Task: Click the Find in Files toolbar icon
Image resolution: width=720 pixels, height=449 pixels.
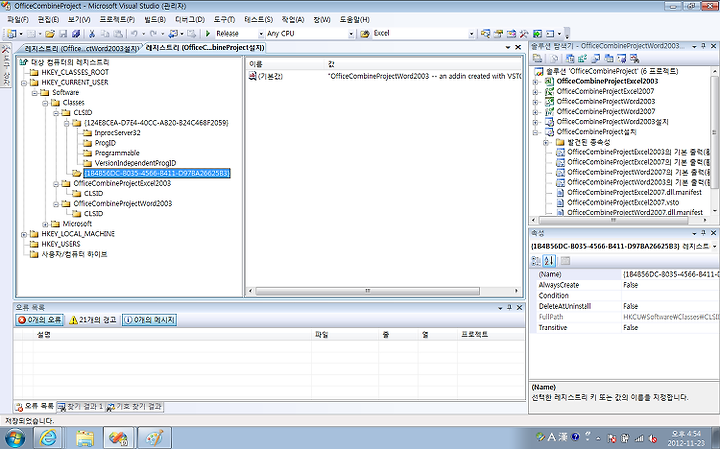Action: 365,34
